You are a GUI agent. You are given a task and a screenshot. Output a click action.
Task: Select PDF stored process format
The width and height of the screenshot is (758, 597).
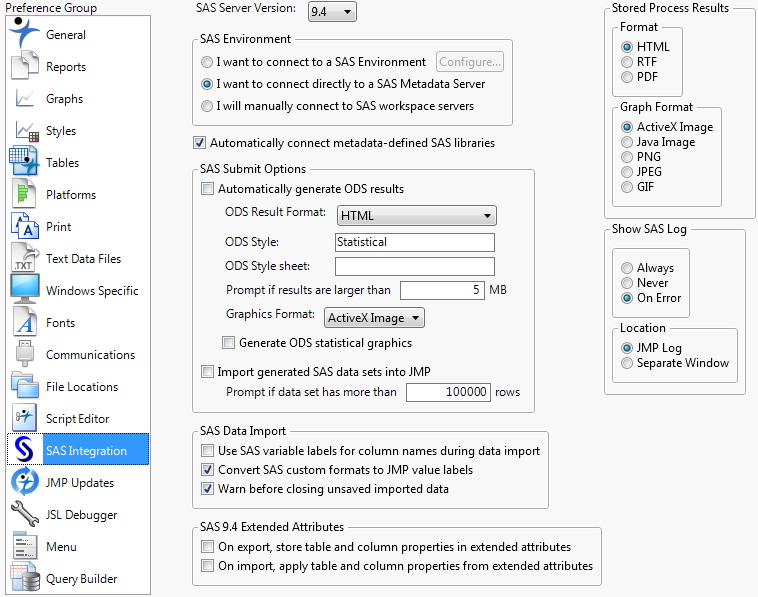click(627, 77)
